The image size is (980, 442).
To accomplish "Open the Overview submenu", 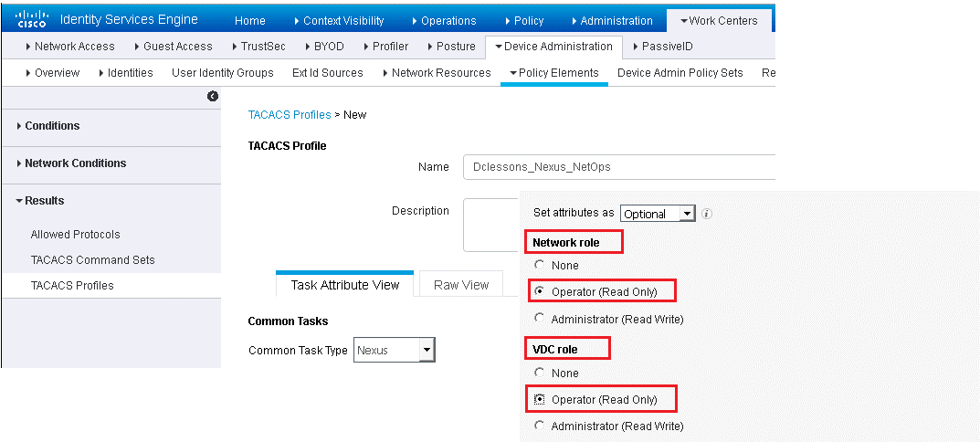I will pos(52,72).
